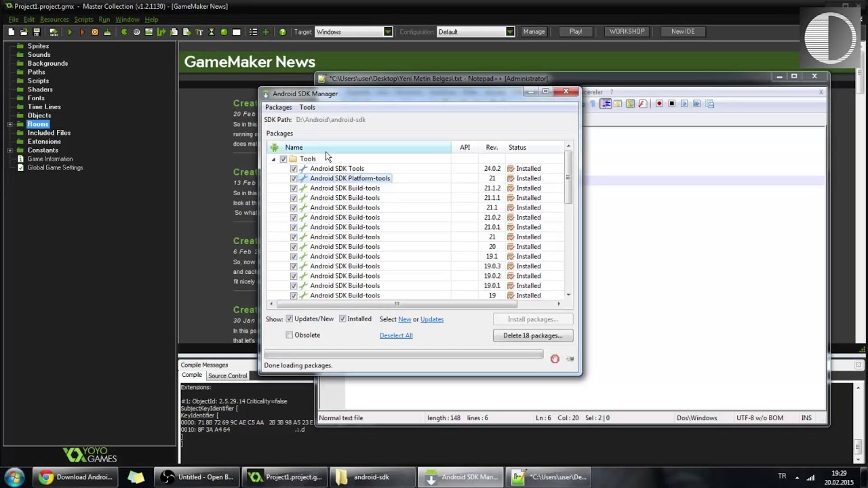This screenshot has height=488, width=868.
Task: Expand the Rooms resource tree node
Action: click(x=10, y=124)
